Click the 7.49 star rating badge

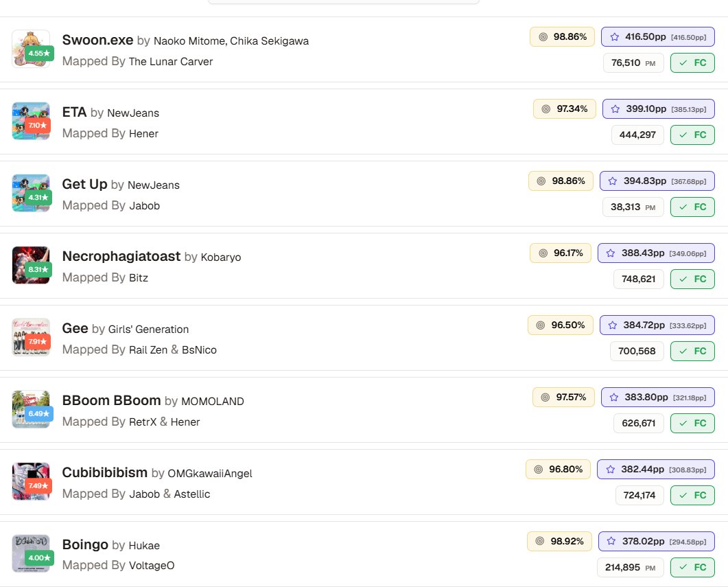pos(38,486)
